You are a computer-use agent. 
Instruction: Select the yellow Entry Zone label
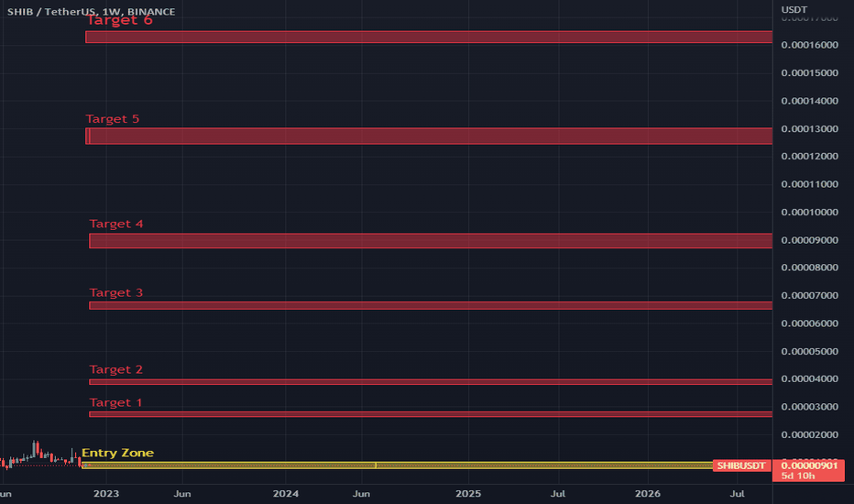pyautogui.click(x=117, y=453)
